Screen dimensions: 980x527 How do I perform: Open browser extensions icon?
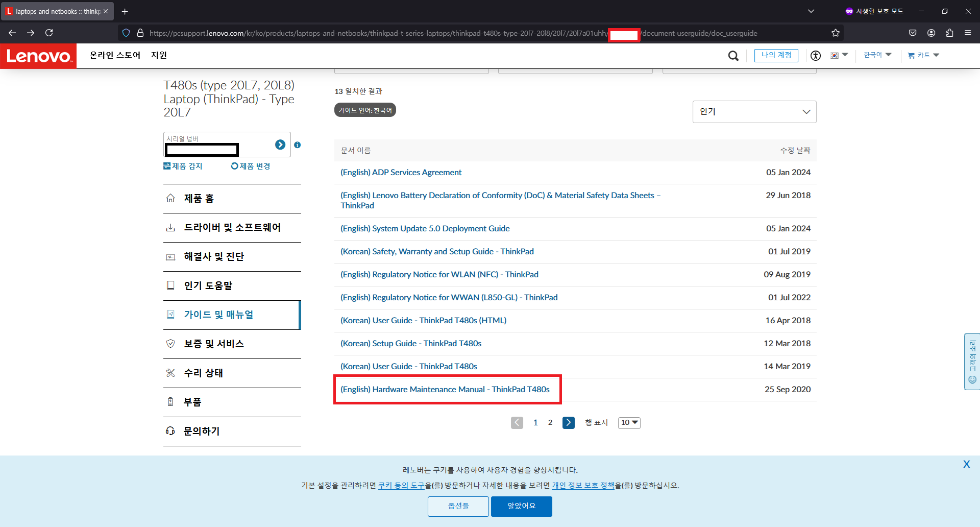(949, 33)
